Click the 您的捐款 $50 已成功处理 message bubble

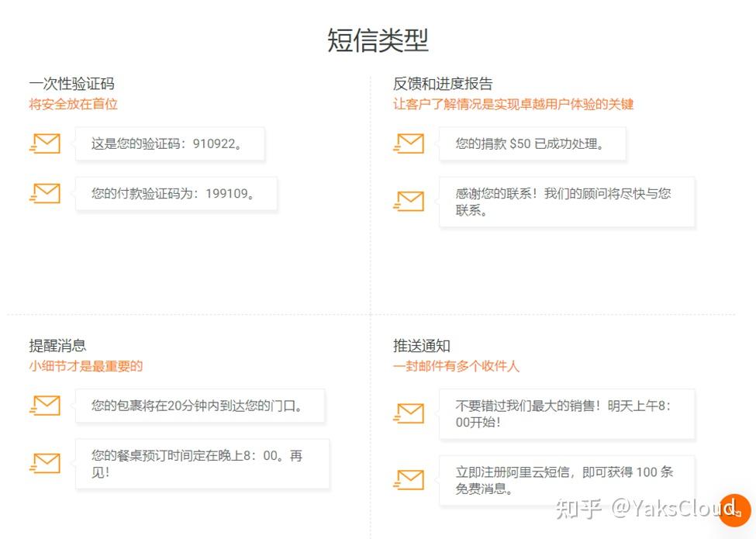coord(532,143)
